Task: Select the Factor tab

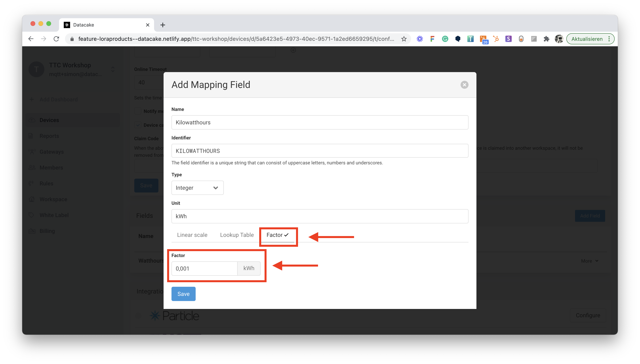Action: [277, 235]
